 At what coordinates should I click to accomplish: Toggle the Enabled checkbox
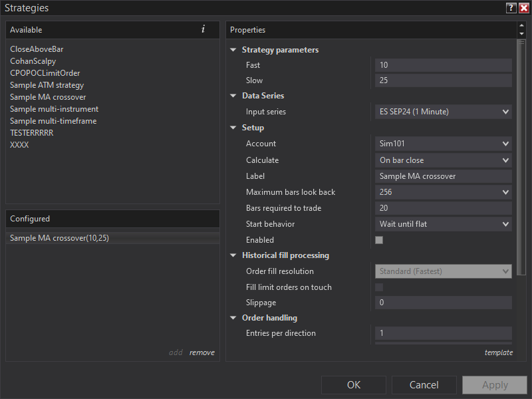[379, 240]
